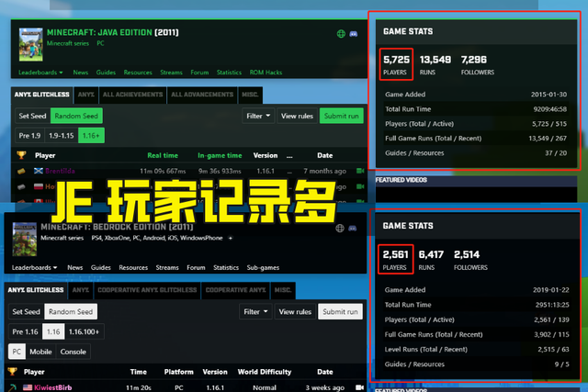The image size is (588, 392).
Task: Sort Java leaderboard by Real time
Action: (163, 155)
